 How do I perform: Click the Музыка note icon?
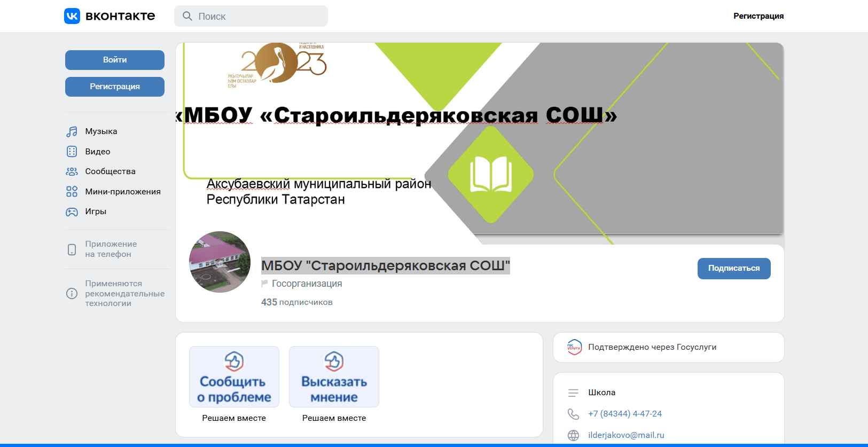(72, 131)
